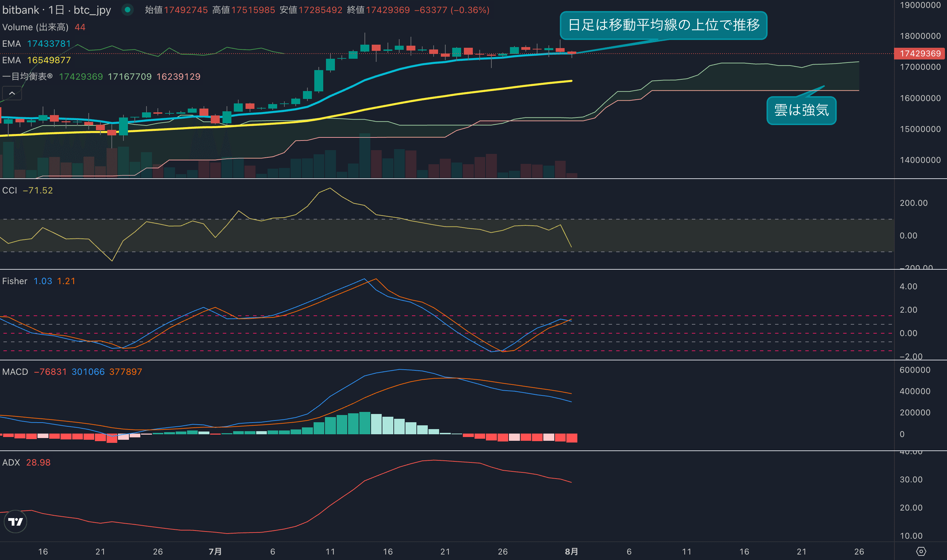Select the yellow EMA 16549877 legend
Screen dimensions: 947x560
(37, 60)
